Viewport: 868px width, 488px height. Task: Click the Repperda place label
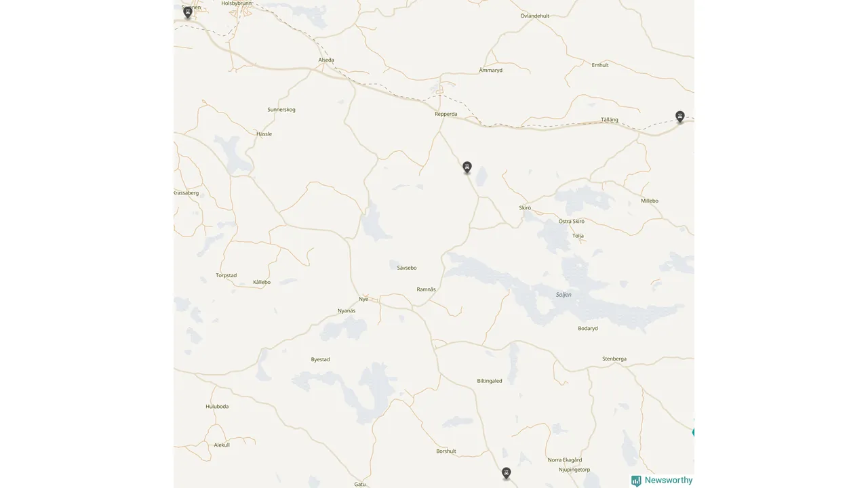coord(446,114)
